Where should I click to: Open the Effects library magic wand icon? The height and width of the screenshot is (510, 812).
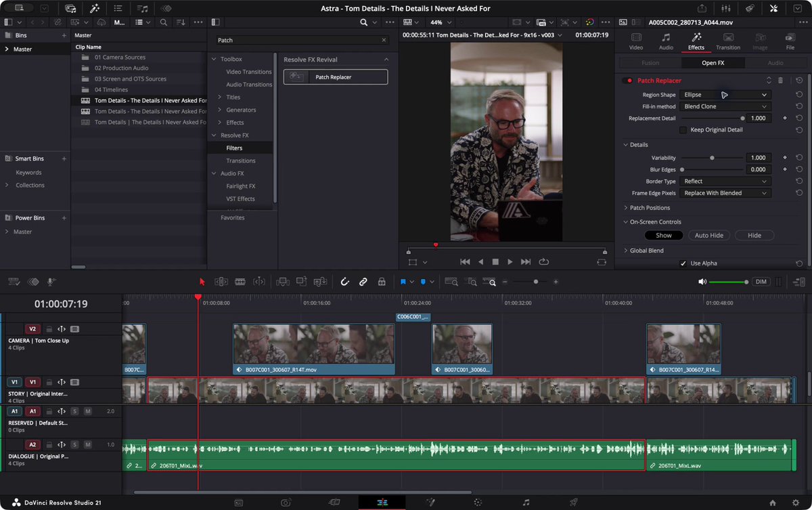point(95,8)
